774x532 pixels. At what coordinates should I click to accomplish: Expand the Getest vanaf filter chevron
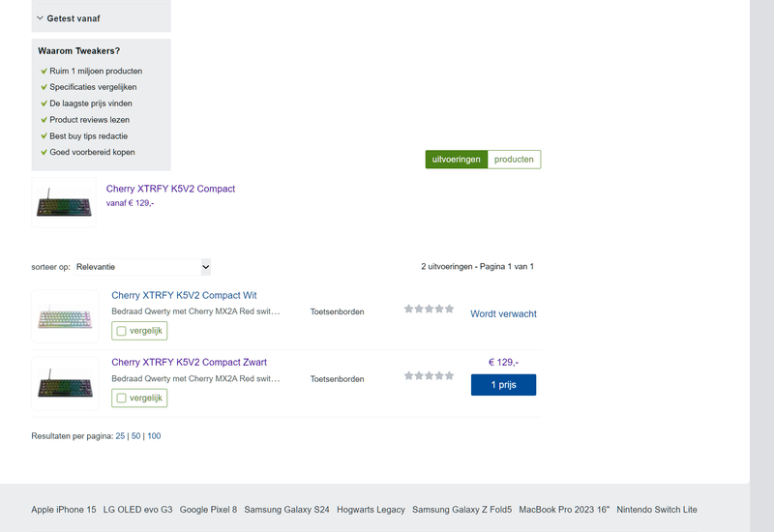coord(40,18)
